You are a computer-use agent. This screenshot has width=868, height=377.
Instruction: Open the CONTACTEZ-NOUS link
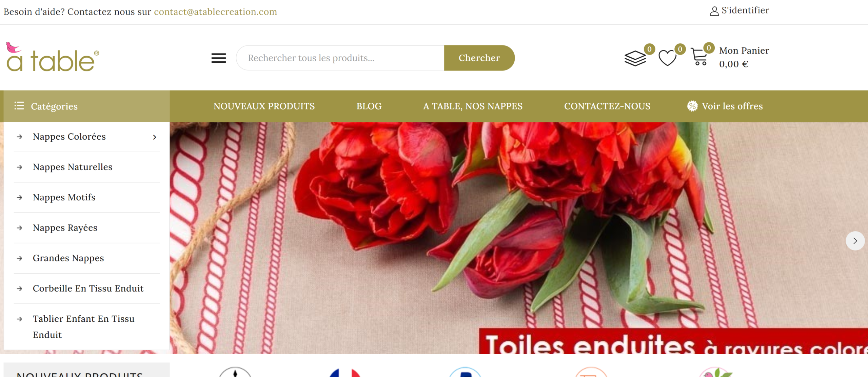(x=607, y=106)
